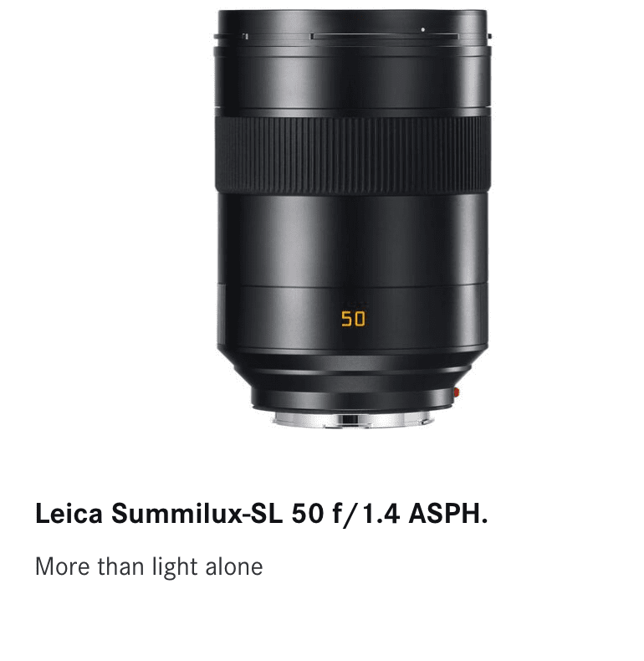This screenshot has height=661, width=644.
Task: Click the silver bayonet mount at lens base
Action: [x=352, y=420]
